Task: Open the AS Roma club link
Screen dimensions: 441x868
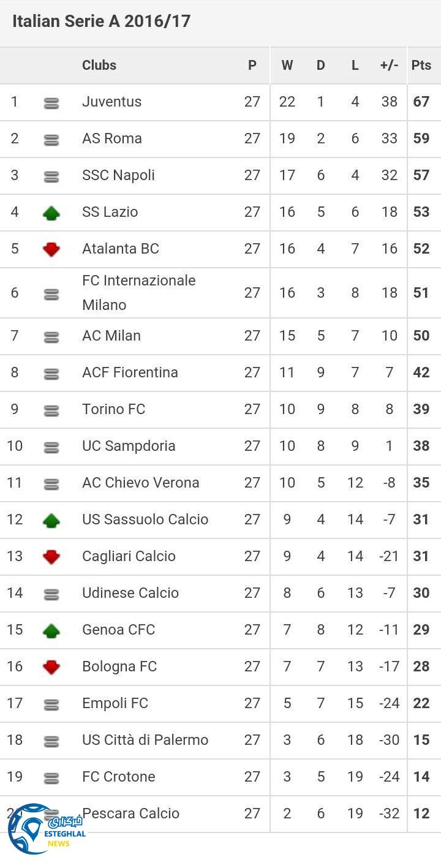Action: [x=112, y=138]
